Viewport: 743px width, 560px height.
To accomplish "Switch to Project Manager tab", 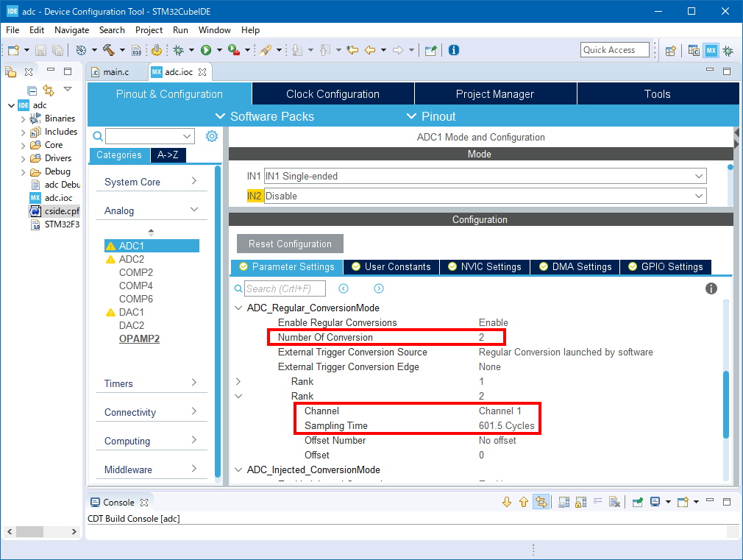I will click(495, 94).
